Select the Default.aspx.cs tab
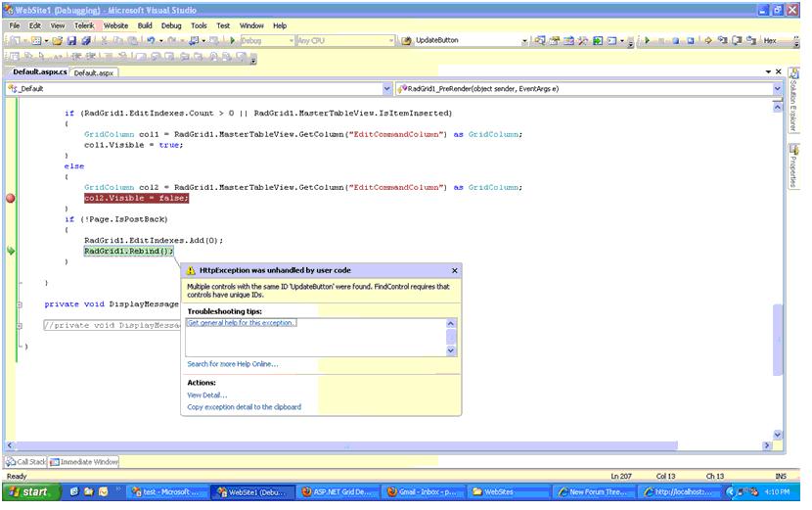812x510 pixels. pos(40,72)
